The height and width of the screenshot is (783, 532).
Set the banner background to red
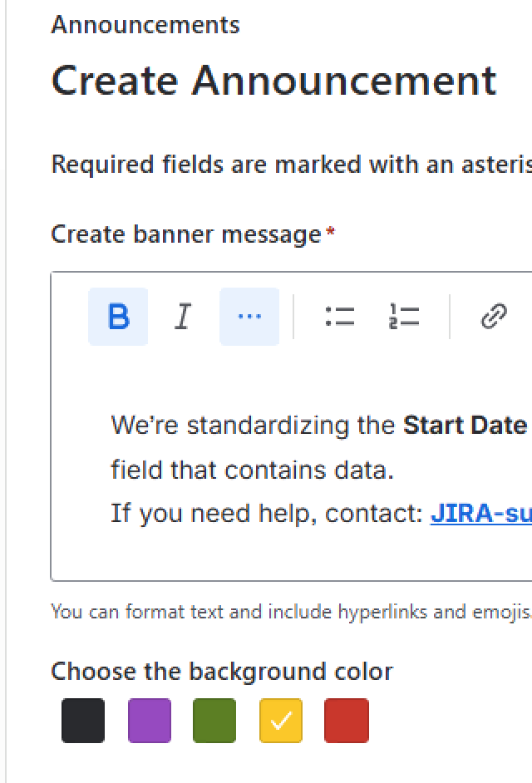coord(347,720)
